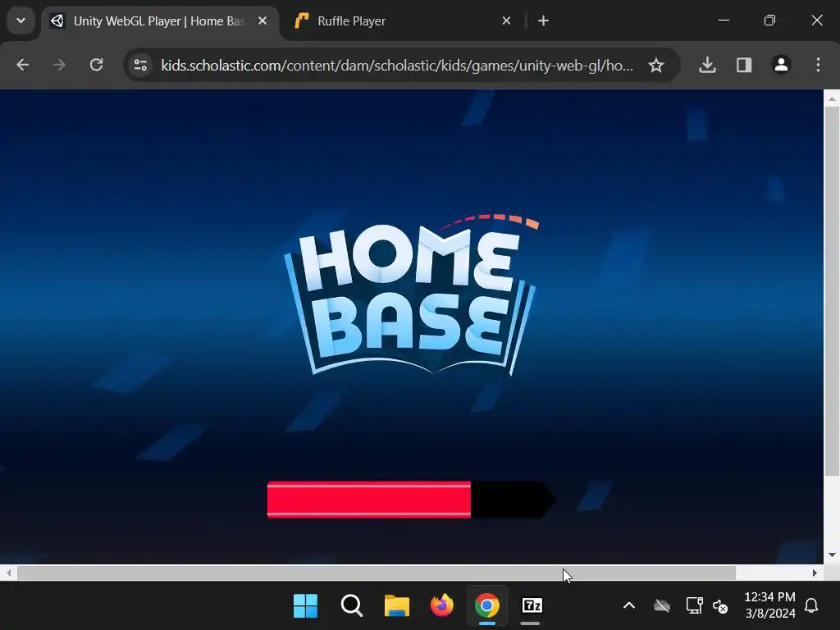The height and width of the screenshot is (630, 840).
Task: Open the Chrome profile menu
Action: pos(781,65)
